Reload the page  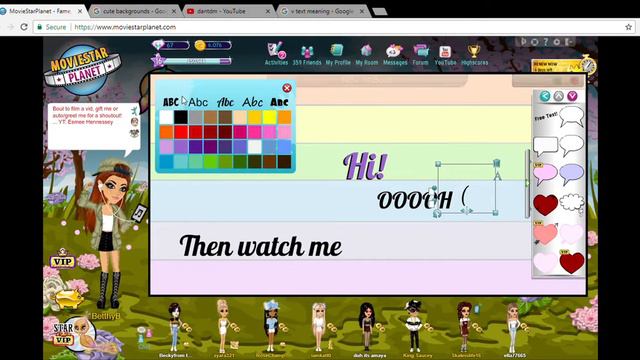[x=24, y=27]
